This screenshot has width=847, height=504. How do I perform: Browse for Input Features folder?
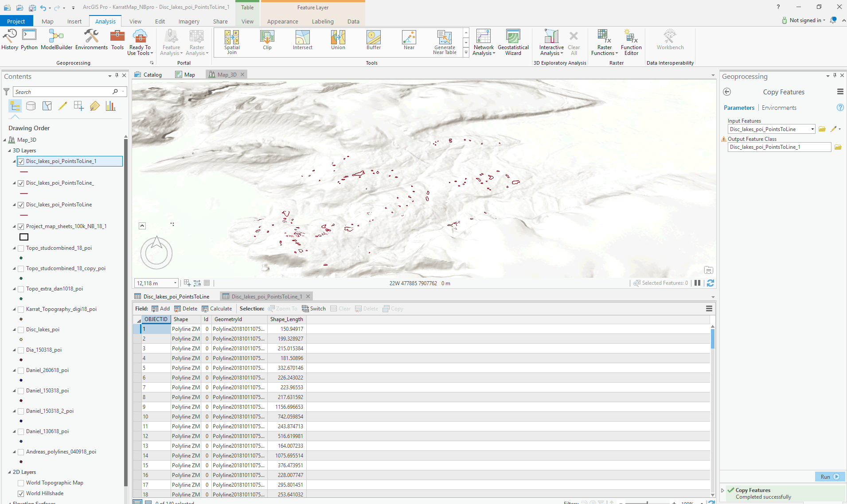click(x=822, y=129)
